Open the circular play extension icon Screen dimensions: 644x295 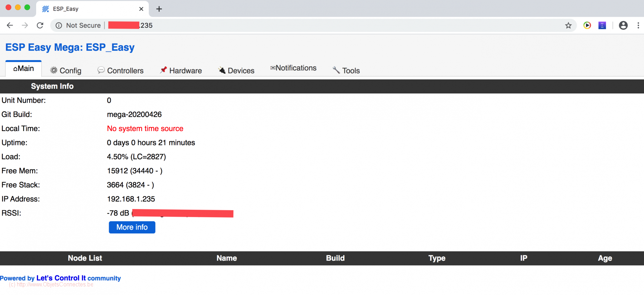click(587, 25)
